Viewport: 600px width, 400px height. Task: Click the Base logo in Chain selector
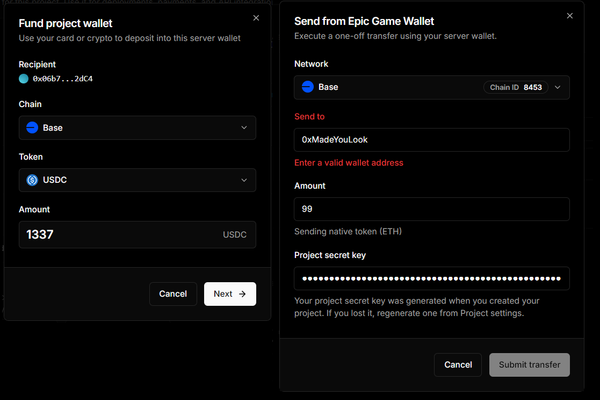point(32,128)
